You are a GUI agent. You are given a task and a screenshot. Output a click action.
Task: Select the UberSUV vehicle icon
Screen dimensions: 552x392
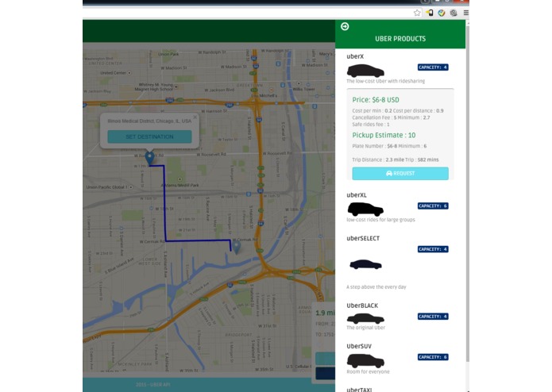(365, 361)
